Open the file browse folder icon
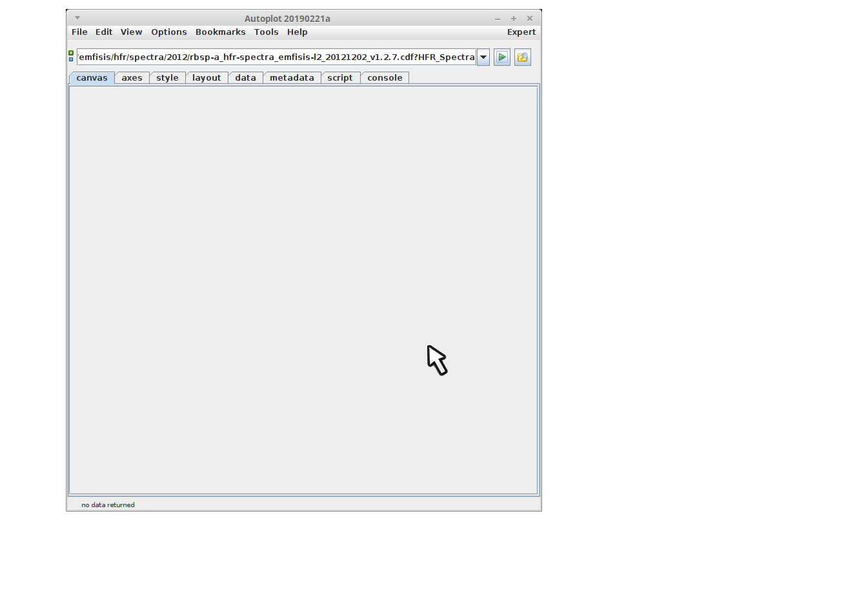This screenshot has height=591, width=868. (522, 57)
